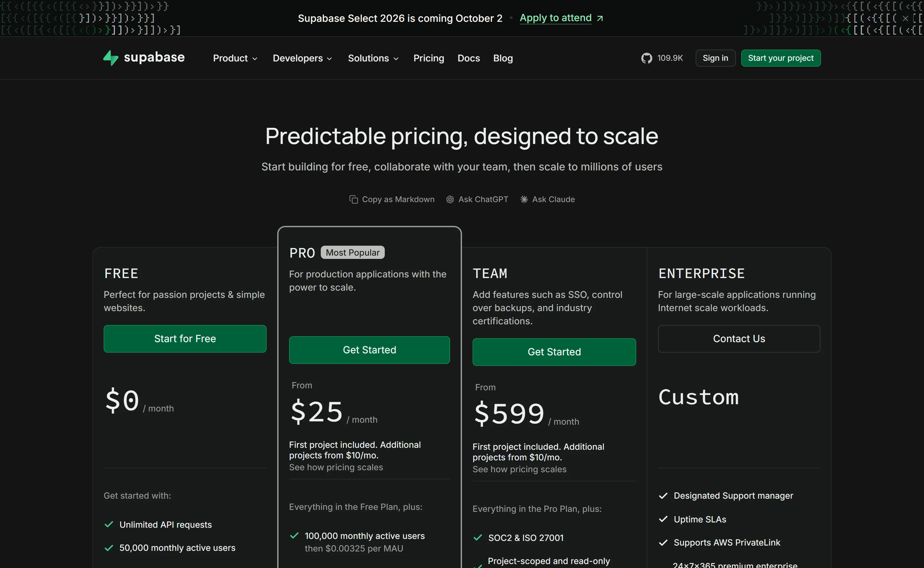Screen dimensions: 924x568
Task: Click the checkmark beside 50,000 monthly active users
Action: 109,548
